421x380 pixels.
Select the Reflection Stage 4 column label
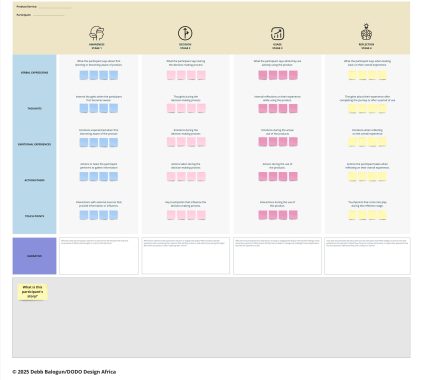tap(366, 46)
